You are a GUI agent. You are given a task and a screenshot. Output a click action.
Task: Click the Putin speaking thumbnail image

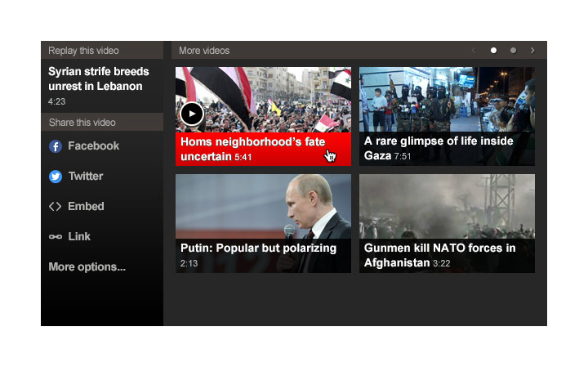tap(263, 207)
